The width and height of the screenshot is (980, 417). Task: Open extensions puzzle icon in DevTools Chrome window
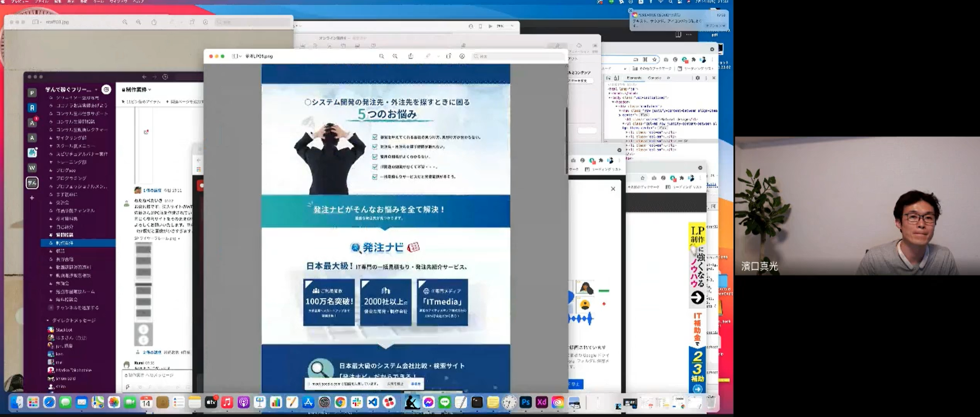pos(694,59)
